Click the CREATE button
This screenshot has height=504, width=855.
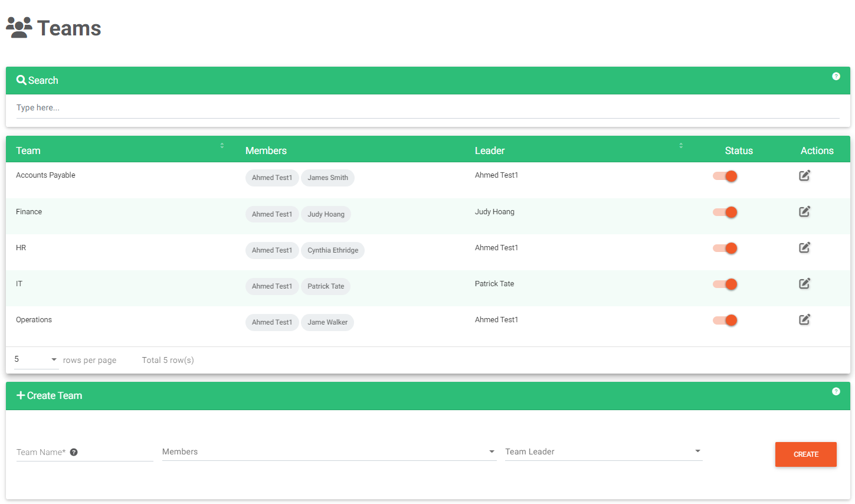805,454
